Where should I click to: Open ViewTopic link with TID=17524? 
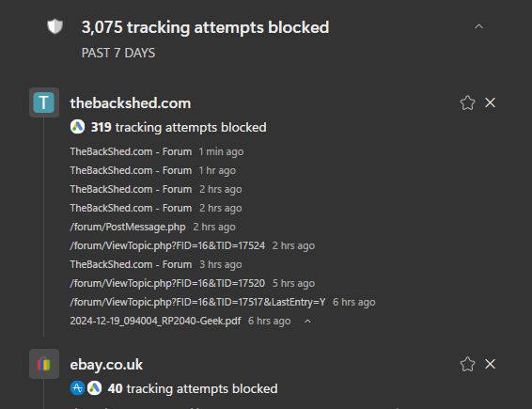pos(167,245)
